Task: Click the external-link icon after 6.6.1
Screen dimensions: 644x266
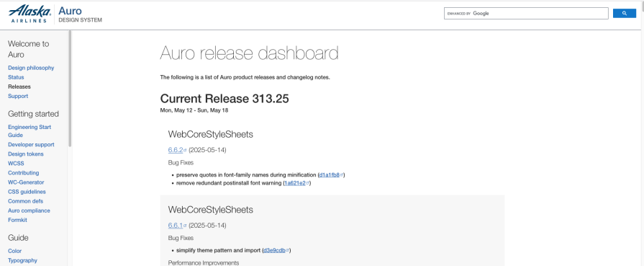Action: 185,226
